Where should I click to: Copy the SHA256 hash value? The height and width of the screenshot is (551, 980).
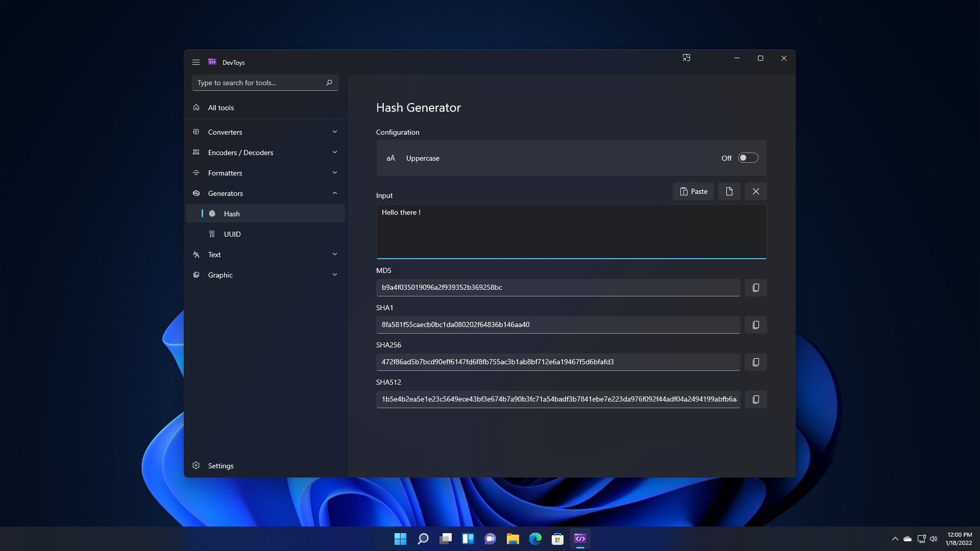point(755,362)
